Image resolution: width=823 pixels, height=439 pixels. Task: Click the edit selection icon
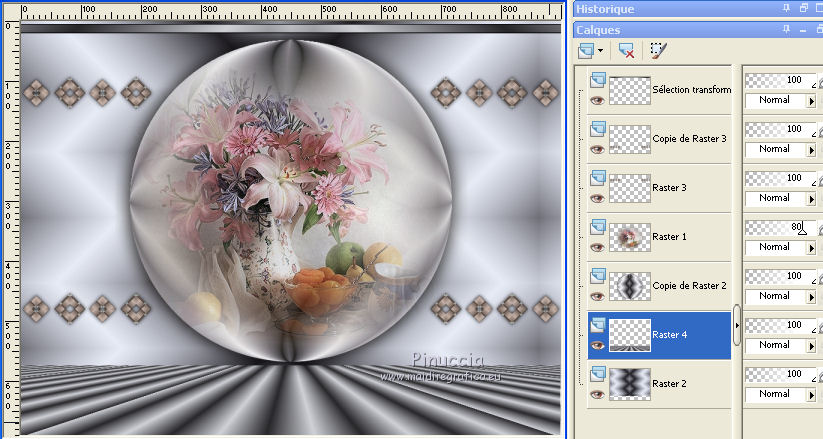pos(658,50)
